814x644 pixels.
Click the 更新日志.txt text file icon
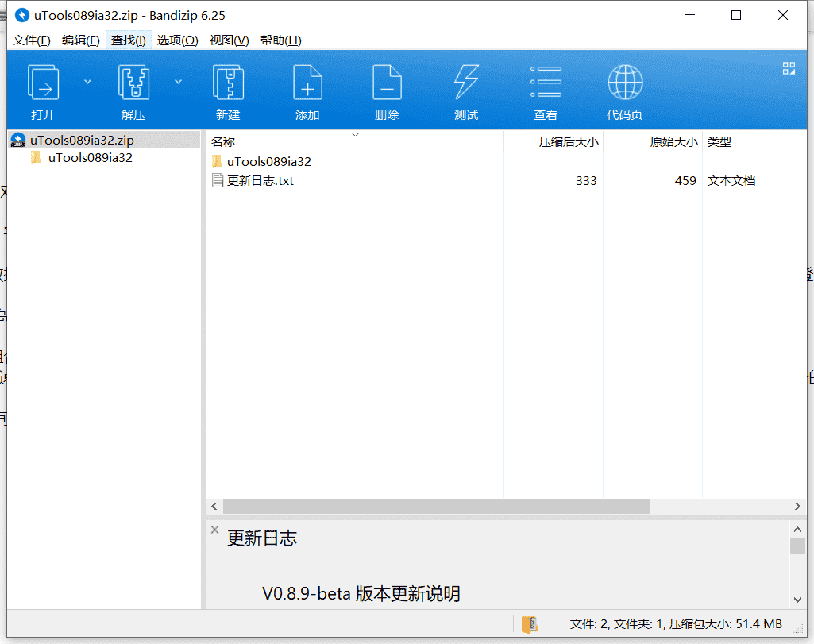(x=218, y=180)
